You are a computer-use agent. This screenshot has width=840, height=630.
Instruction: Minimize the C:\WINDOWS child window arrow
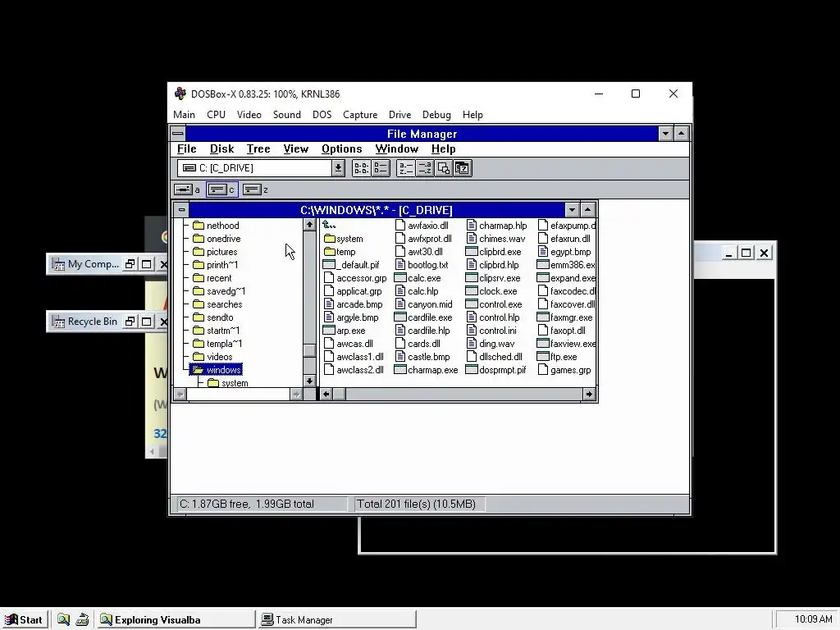tap(572, 210)
